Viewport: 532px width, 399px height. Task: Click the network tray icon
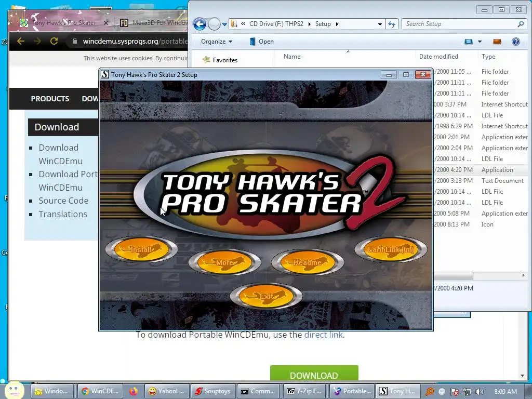click(467, 392)
